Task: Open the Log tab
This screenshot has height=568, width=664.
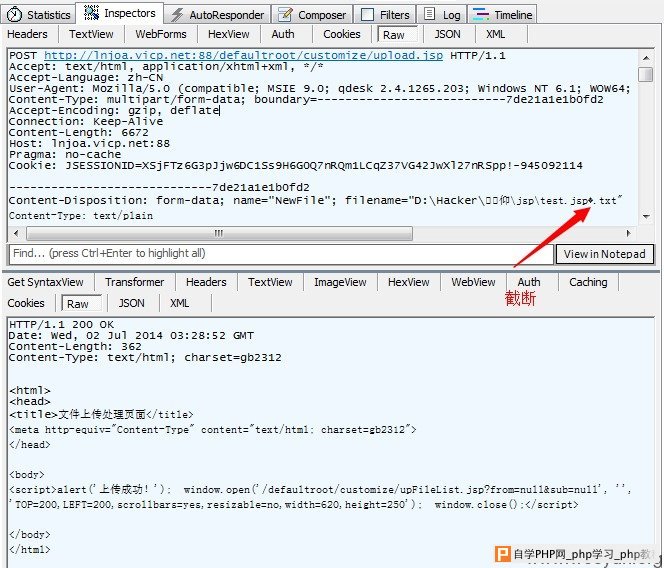Action: click(x=442, y=15)
